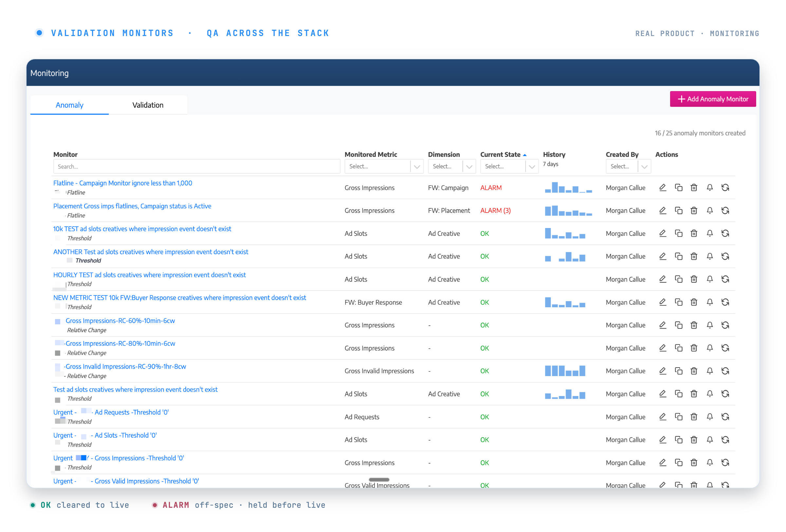Viewport: 786px width, 532px height.
Task: Delete the Urgent Ad Slots Threshold monitor
Action: (694, 440)
